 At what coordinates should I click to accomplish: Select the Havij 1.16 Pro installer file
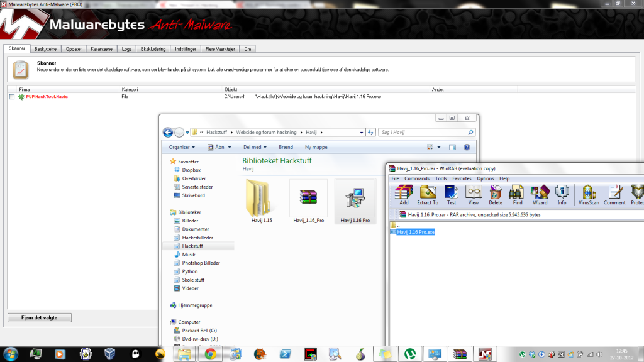click(x=355, y=201)
